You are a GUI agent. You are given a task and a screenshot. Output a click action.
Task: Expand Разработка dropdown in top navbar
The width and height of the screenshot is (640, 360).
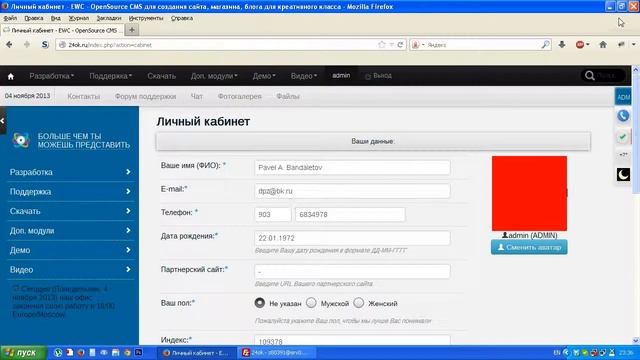[51, 76]
